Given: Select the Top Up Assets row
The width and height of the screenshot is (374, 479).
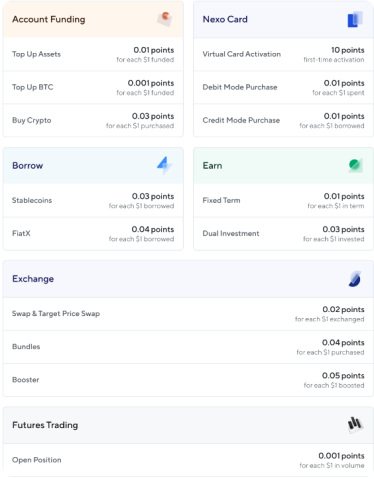Looking at the screenshot, I should [x=93, y=54].
